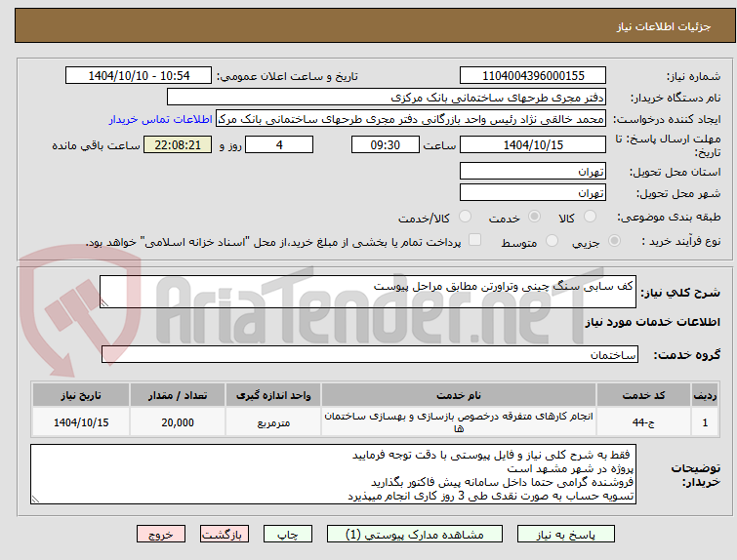Click the خروج exit button
This screenshot has height=560, width=737.
(x=161, y=535)
